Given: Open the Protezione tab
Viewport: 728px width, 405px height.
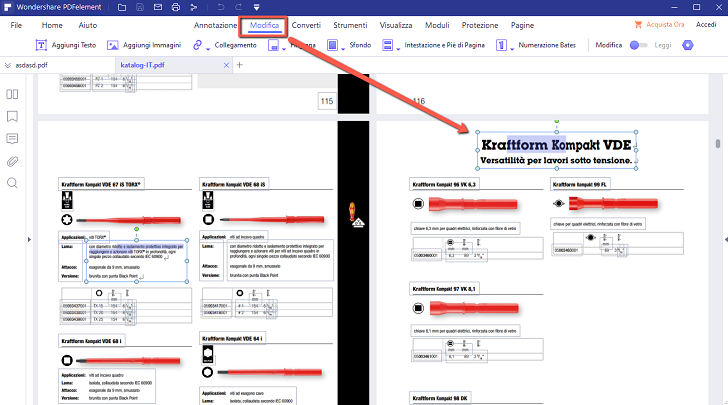Looking at the screenshot, I should point(480,25).
